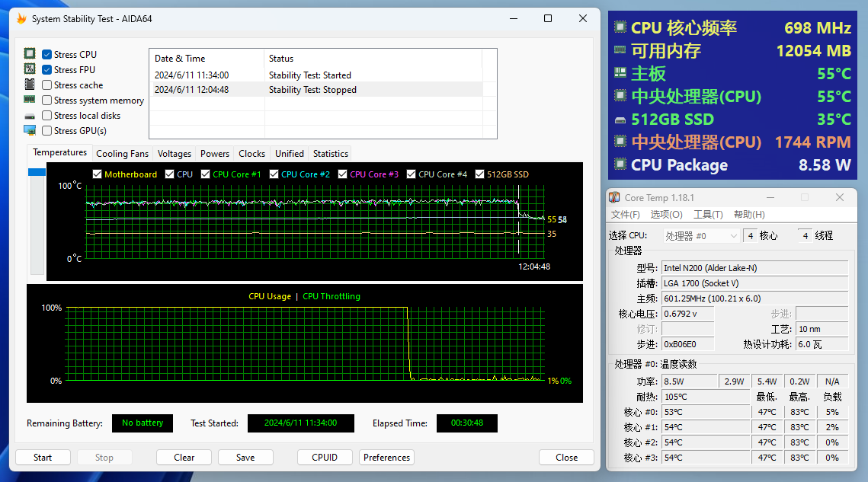Hide the Motherboard temperature graph line

[x=97, y=174]
